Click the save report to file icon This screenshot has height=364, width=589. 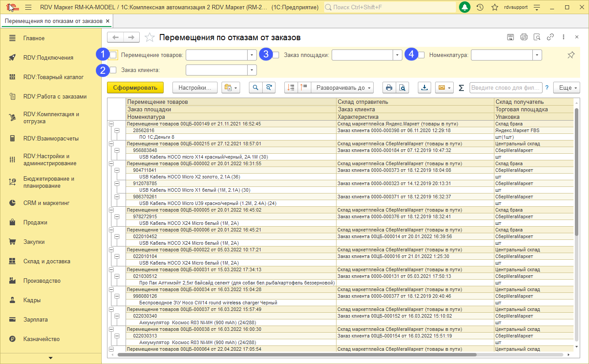click(x=425, y=88)
